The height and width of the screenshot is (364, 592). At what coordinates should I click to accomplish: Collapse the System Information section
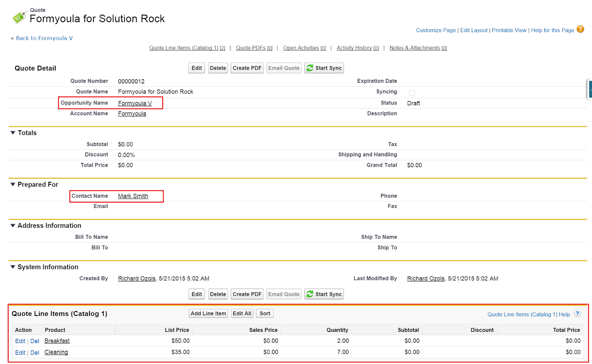click(13, 267)
